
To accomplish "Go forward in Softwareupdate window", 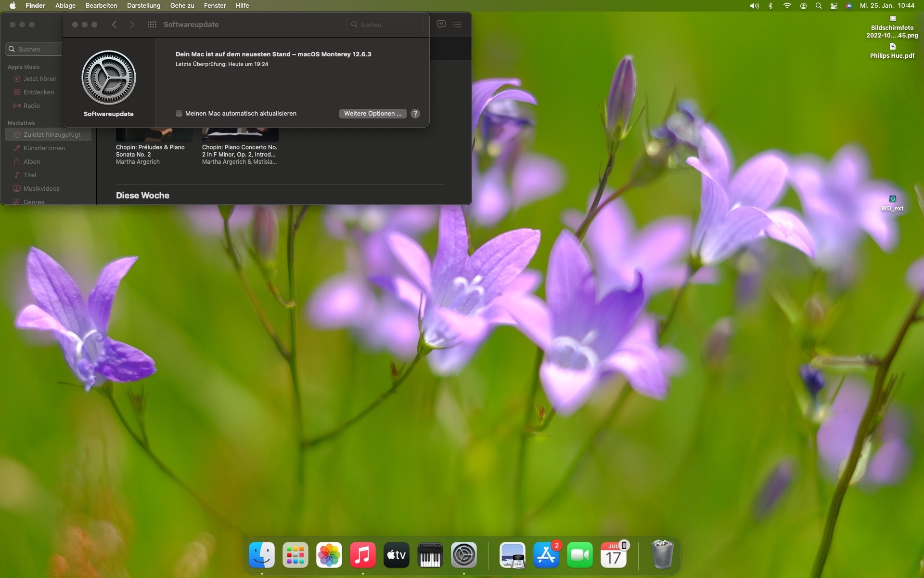I will coord(132,25).
